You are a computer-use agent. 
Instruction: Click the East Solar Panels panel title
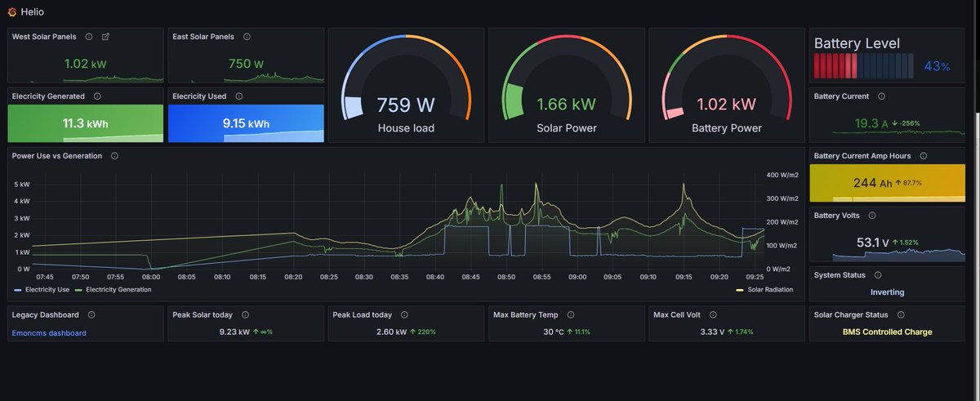(203, 37)
